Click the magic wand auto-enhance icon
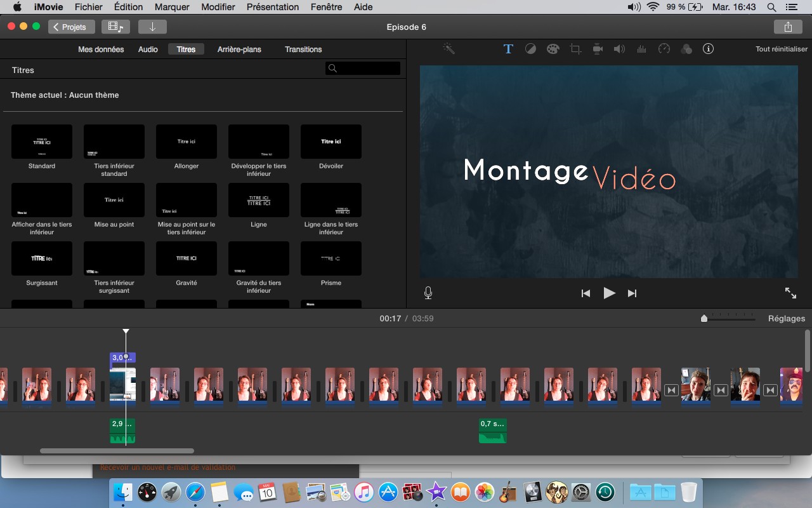 449,49
